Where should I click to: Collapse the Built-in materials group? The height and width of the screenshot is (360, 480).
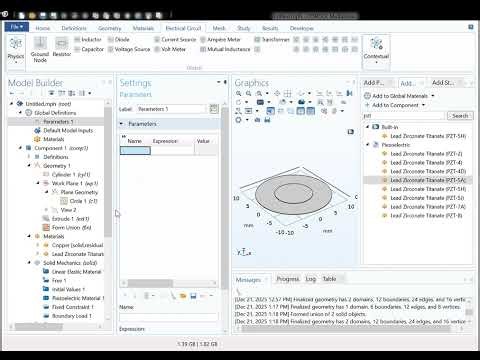368,127
